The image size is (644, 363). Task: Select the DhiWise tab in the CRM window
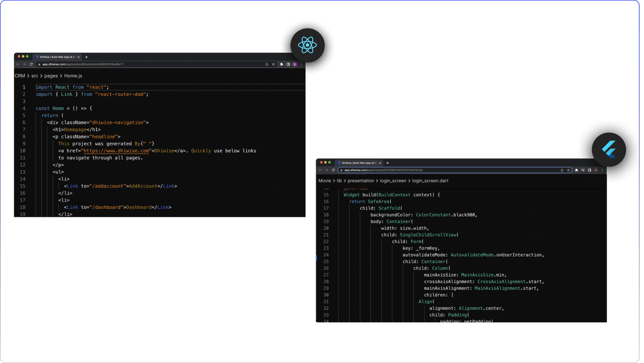56,57
